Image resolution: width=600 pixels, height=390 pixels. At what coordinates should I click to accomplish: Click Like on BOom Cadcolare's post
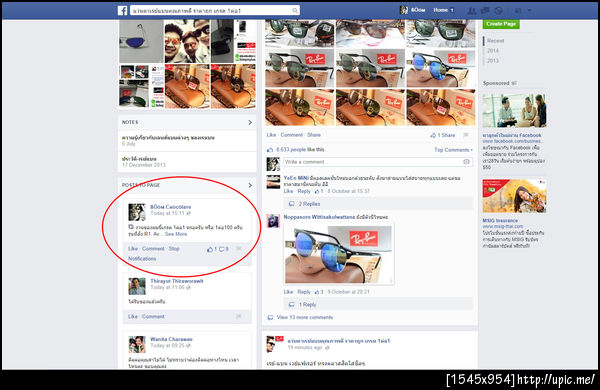(x=133, y=249)
